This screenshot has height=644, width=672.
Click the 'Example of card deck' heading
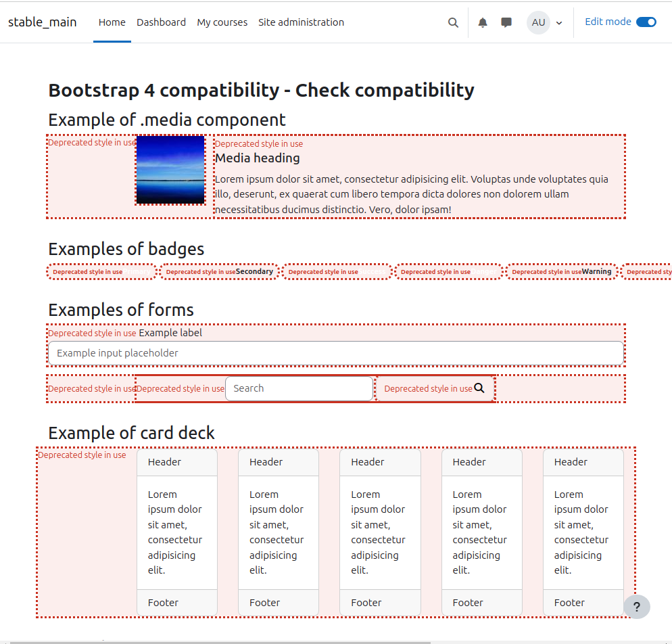coord(131,433)
